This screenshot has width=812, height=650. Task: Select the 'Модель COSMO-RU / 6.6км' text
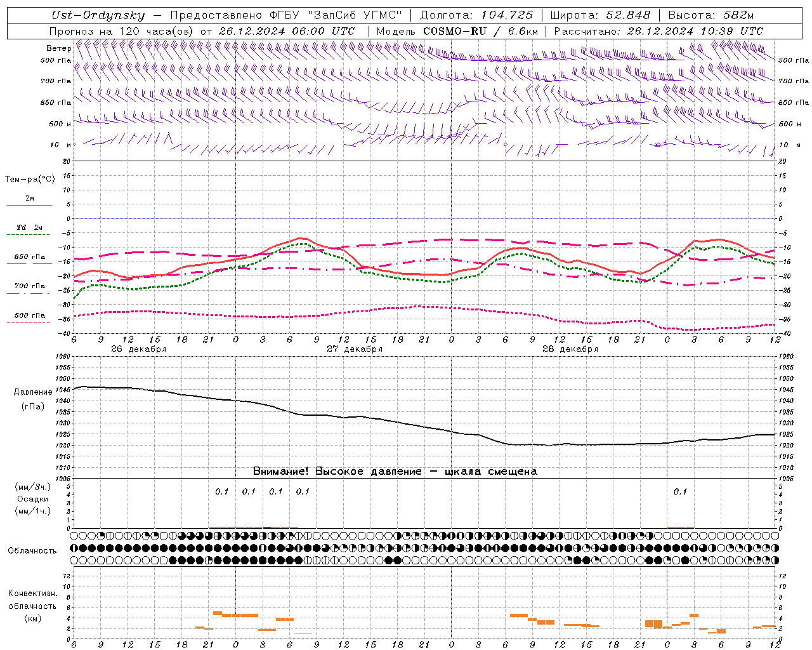(x=457, y=31)
